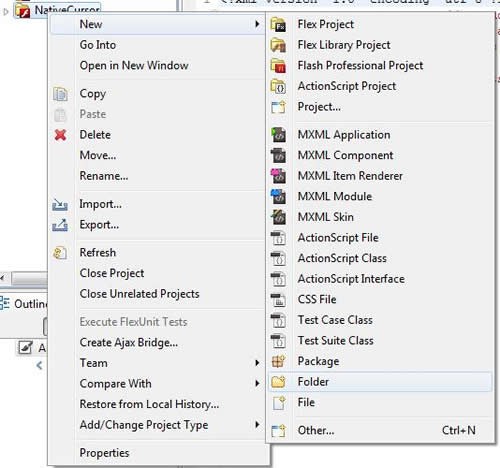Expand the Compare With submenu arrow
Viewport: 500px width, 468px height.
(x=257, y=383)
